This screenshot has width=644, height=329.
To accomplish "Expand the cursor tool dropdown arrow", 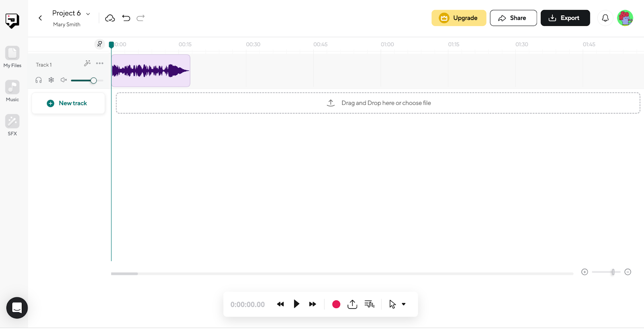I will tap(404, 304).
